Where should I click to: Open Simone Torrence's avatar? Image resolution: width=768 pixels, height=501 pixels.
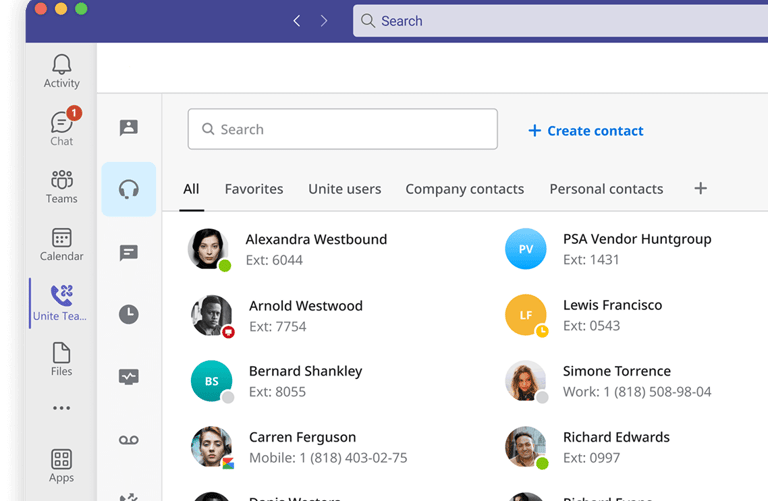click(x=526, y=381)
